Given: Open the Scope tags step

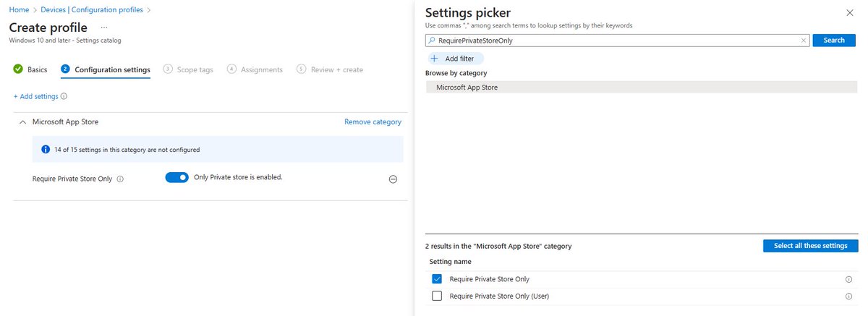Looking at the screenshot, I should (x=188, y=69).
